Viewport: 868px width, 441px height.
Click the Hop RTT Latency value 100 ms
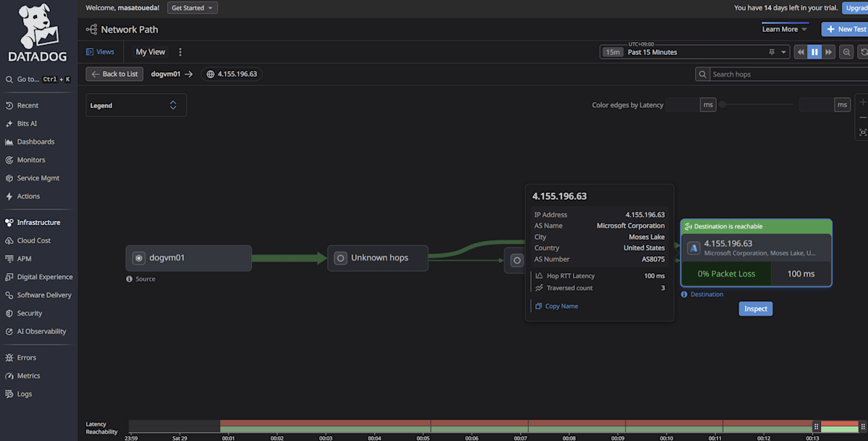(655, 276)
